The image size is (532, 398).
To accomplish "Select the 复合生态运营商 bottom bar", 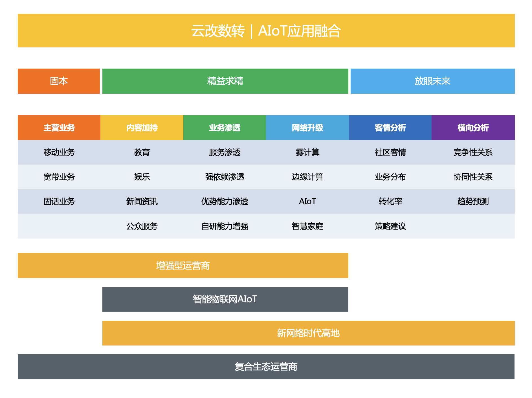I will 266,367.
